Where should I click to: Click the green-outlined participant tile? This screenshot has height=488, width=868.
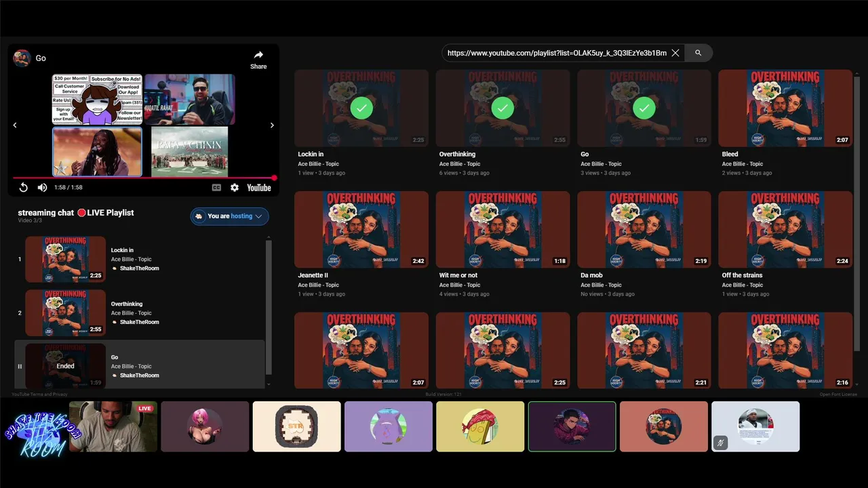pos(572,426)
